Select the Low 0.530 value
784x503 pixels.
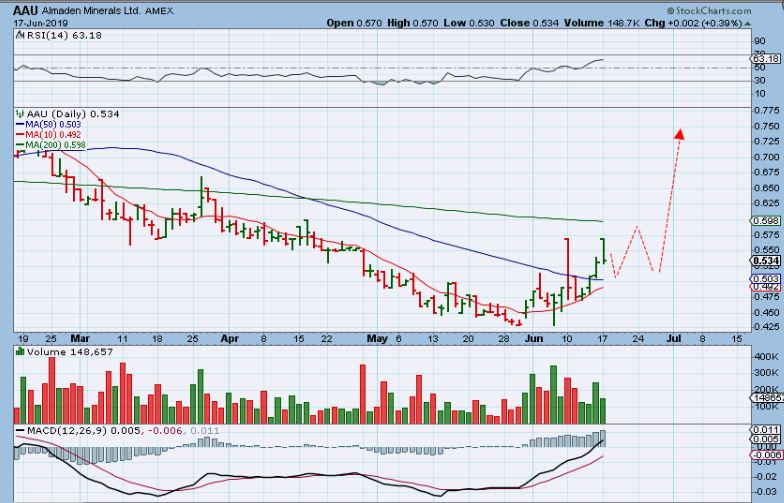click(x=469, y=23)
